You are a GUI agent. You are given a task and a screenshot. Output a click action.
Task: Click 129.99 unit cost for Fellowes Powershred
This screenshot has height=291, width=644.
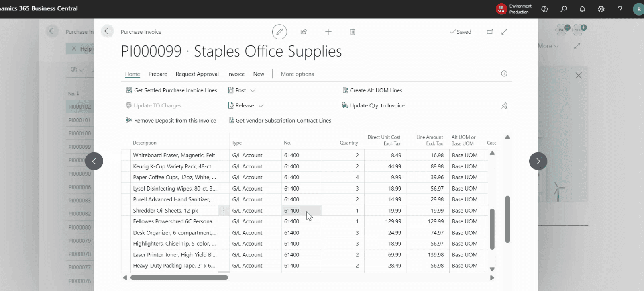(x=385, y=221)
